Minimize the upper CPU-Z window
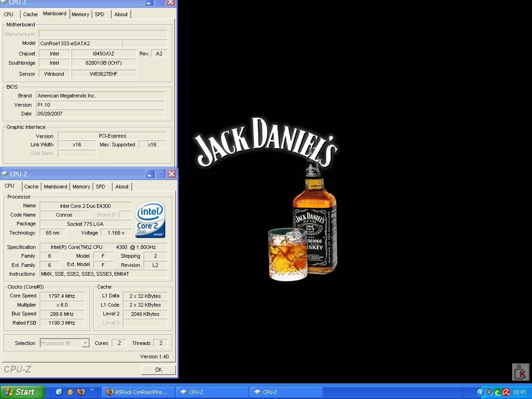The width and height of the screenshot is (532, 399). point(149,3)
